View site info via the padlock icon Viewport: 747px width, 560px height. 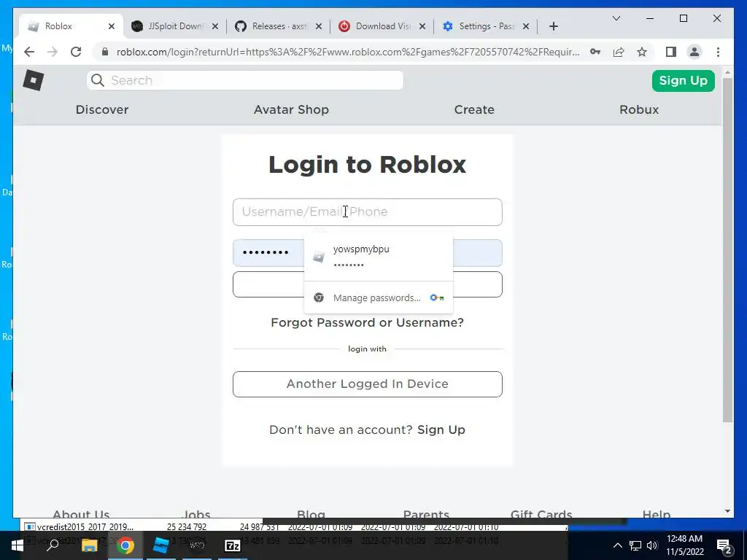[x=105, y=52]
